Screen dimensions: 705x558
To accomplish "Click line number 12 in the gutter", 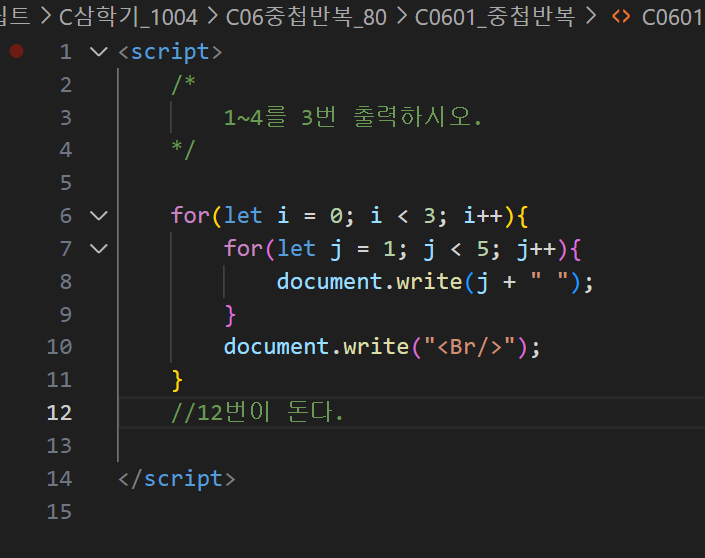I will coord(59,413).
